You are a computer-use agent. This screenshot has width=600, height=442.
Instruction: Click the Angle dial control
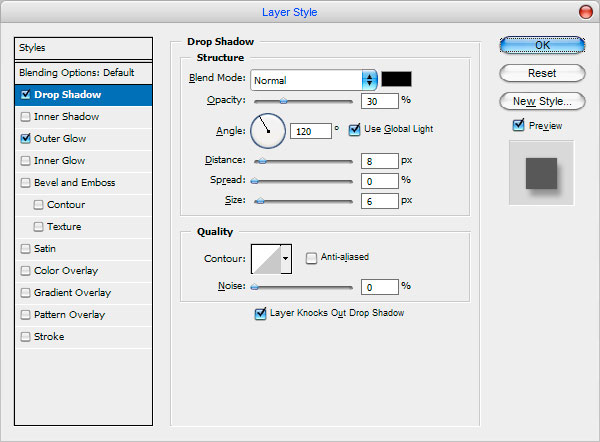pos(268,131)
